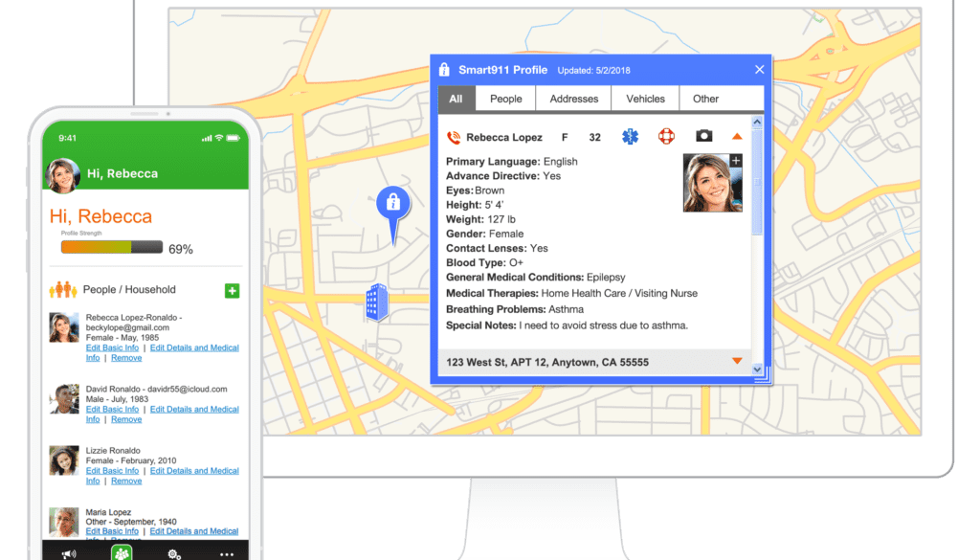980x560 pixels.
Task: Collapse Rebecca Lopez details with orange arrow
Action: [737, 136]
